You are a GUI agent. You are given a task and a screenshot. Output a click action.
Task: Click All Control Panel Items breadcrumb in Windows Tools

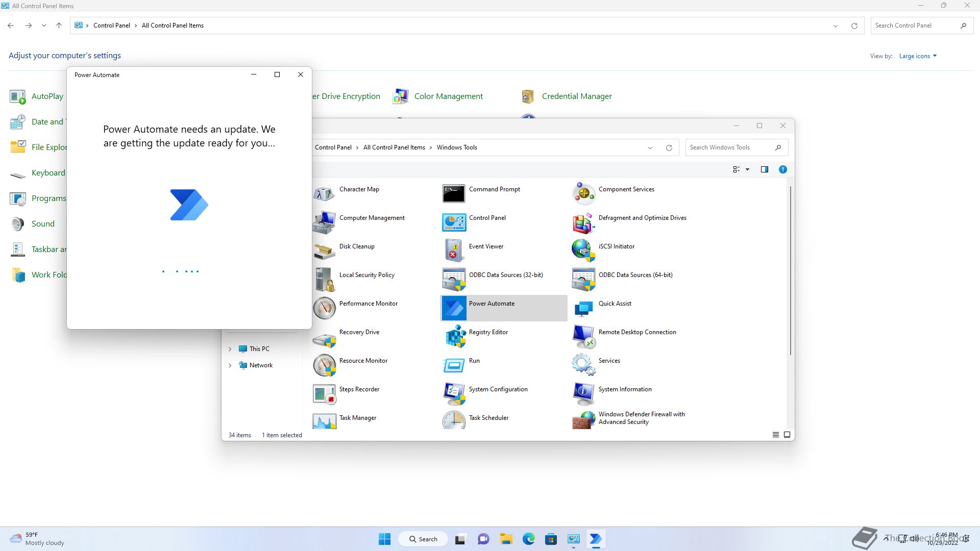tap(394, 147)
